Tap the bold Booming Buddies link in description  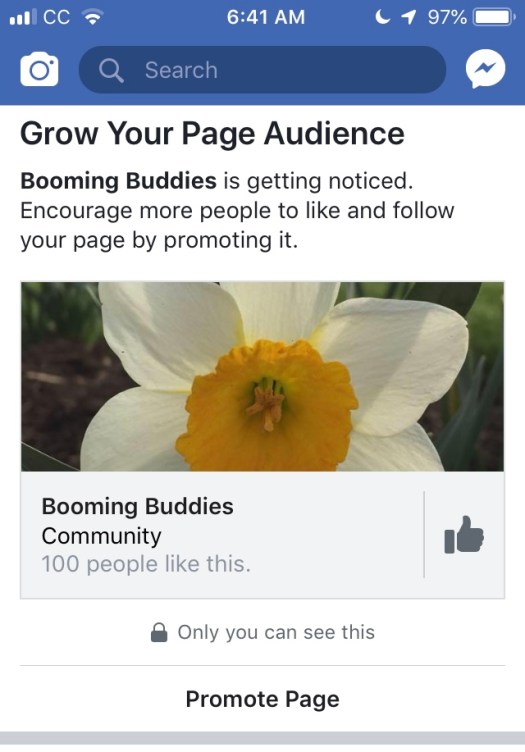tap(118, 181)
